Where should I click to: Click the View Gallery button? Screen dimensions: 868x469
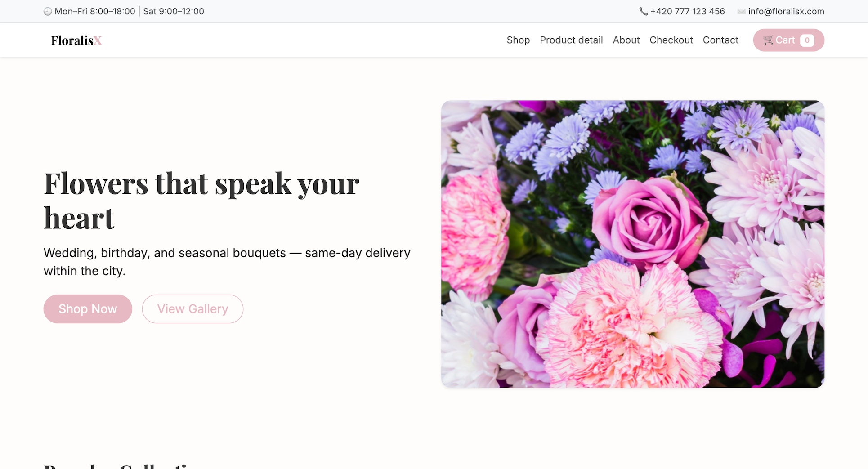click(192, 309)
